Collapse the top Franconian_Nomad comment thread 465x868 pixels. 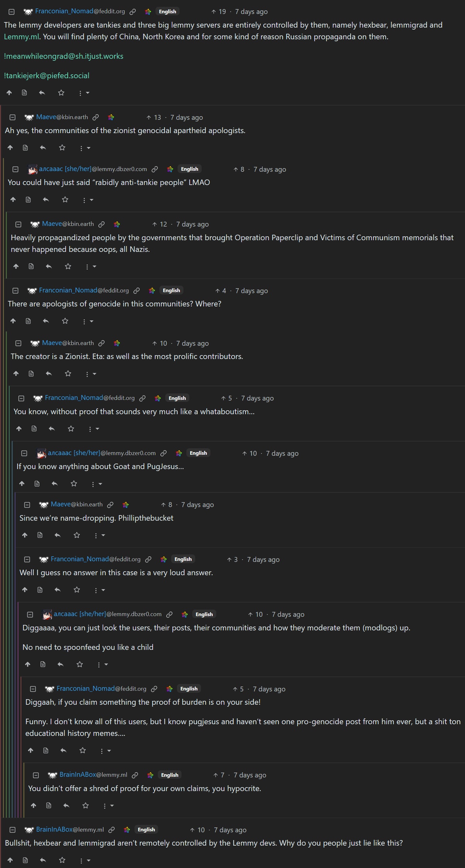coord(12,12)
